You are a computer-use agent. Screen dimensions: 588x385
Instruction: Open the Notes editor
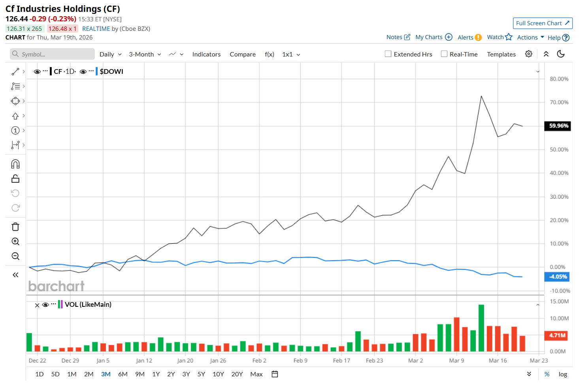coord(398,37)
